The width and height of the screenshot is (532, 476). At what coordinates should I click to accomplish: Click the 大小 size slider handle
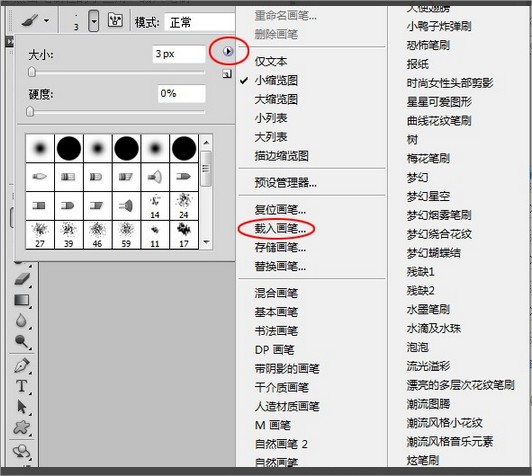click(32, 72)
